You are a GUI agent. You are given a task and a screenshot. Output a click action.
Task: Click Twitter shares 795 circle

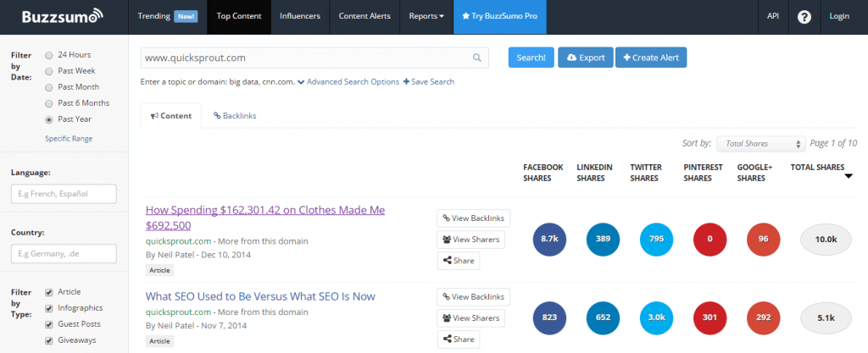pos(657,240)
